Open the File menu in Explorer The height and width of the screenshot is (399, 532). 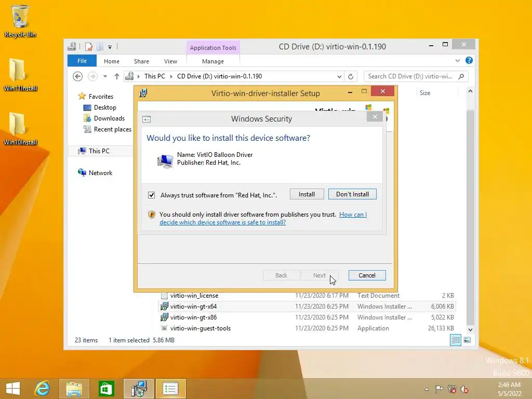[82, 61]
